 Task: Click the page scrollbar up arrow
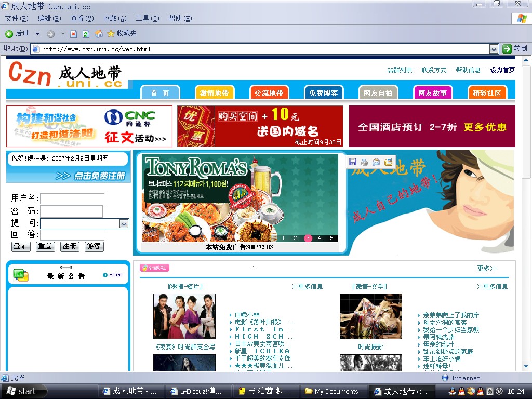(x=526, y=60)
